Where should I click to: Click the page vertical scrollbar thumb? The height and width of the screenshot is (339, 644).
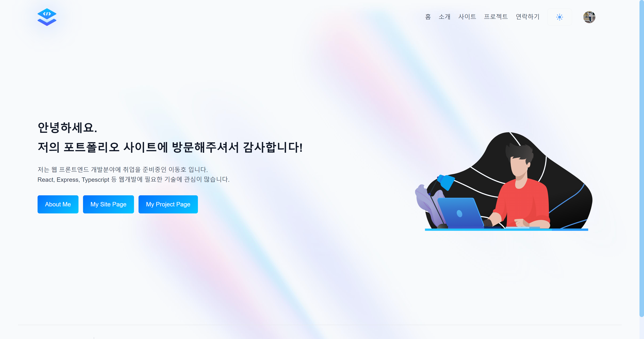pos(641,159)
